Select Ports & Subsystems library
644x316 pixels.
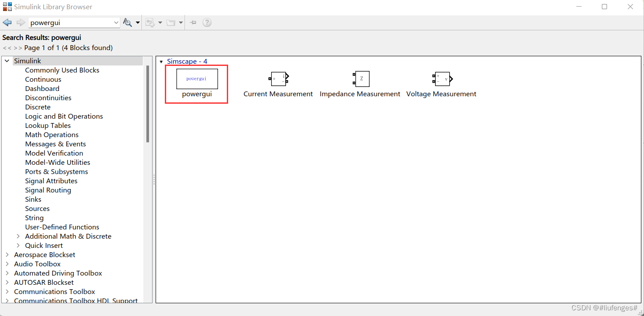56,172
